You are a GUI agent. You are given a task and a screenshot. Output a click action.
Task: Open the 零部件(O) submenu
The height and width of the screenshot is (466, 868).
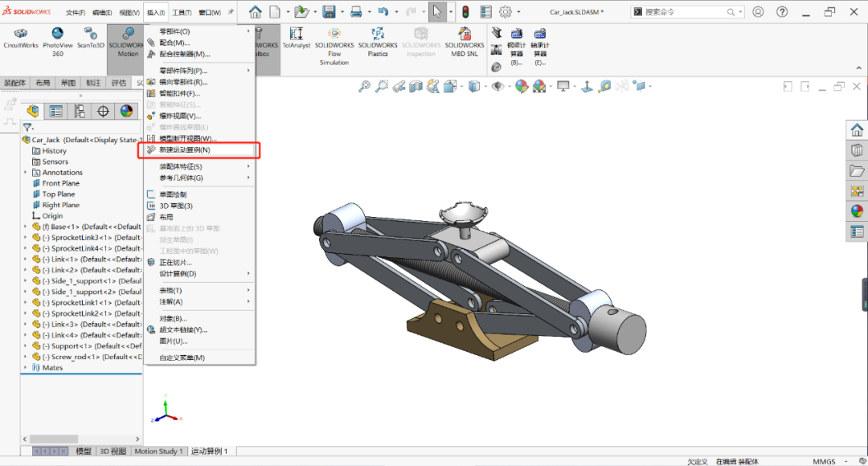[199, 31]
